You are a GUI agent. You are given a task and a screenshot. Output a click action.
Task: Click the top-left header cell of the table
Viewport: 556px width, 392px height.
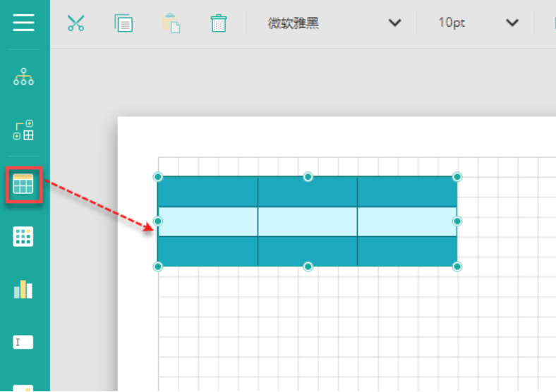tap(207, 192)
